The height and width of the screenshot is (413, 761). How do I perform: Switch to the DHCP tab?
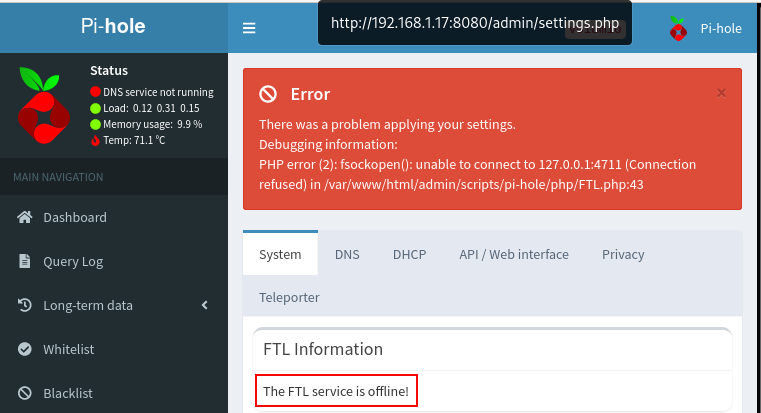click(x=410, y=254)
